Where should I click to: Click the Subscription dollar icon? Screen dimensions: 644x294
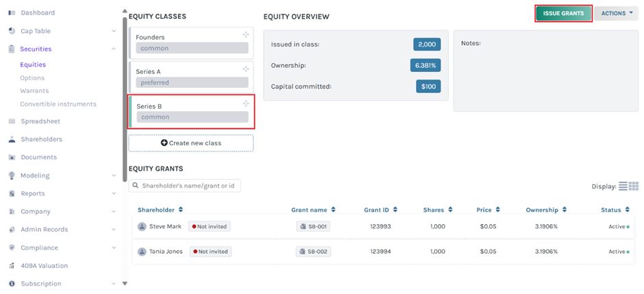(12, 284)
